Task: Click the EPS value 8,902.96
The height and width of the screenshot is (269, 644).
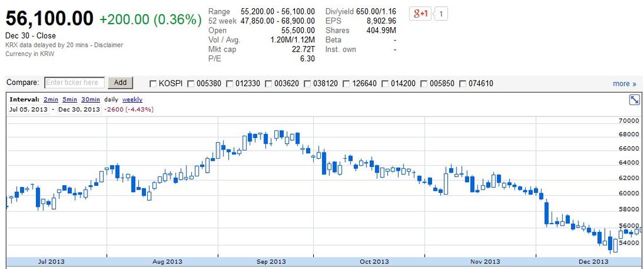Action: pyautogui.click(x=380, y=21)
